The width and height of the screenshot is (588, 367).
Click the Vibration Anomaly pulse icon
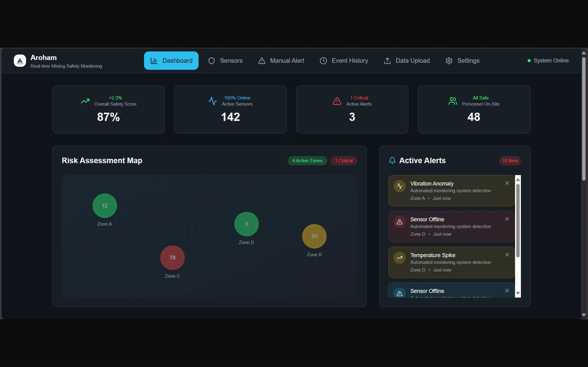(x=400, y=186)
